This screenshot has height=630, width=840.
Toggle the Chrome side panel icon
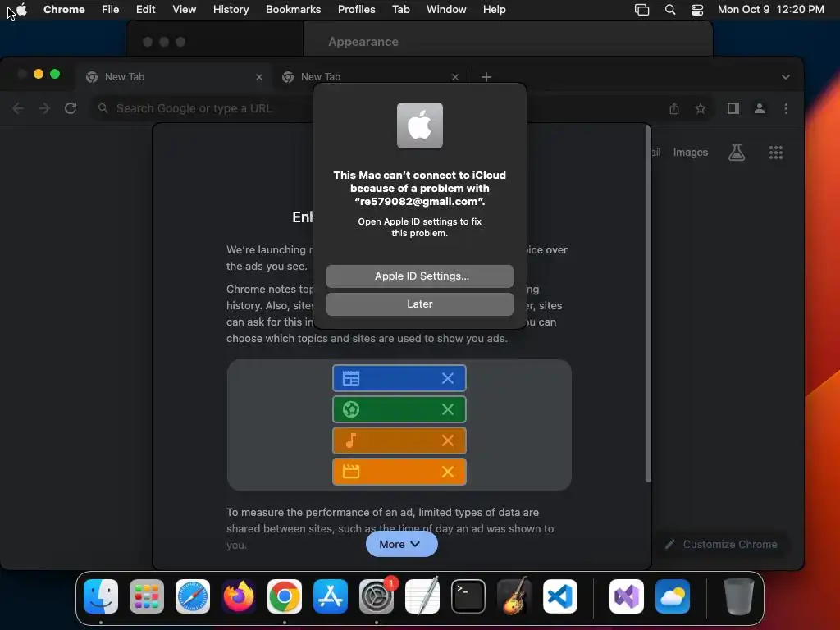(733, 109)
